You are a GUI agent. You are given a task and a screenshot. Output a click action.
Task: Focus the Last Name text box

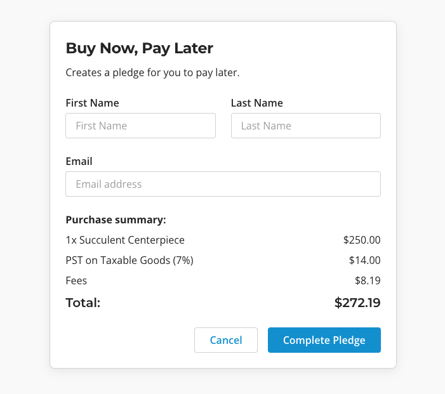point(306,126)
